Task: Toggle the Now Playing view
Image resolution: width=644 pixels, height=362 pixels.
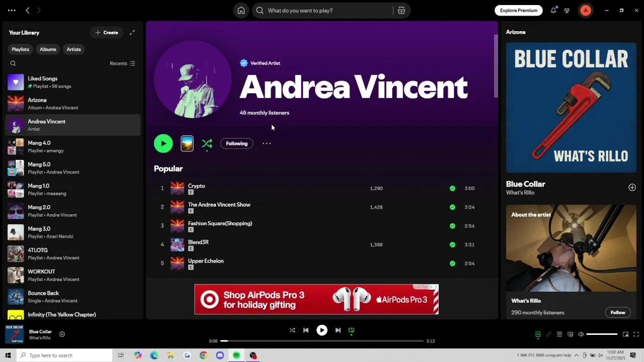Action: 538,334
